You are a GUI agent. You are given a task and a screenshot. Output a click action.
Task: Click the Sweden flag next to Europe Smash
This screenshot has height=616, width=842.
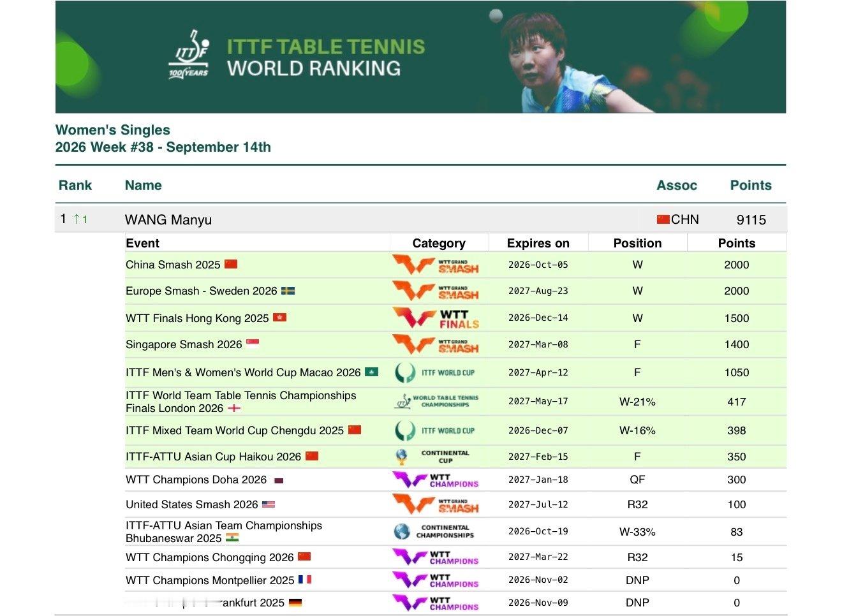coord(288,291)
